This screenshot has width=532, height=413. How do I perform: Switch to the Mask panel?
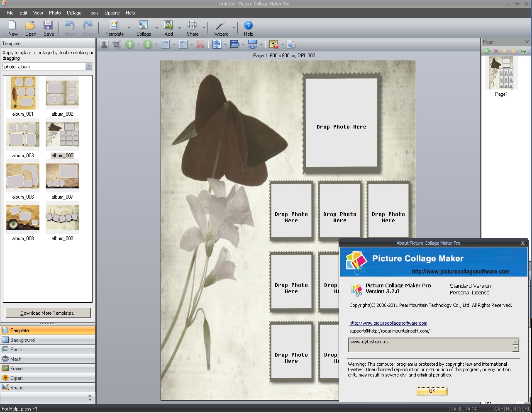pyautogui.click(x=48, y=359)
